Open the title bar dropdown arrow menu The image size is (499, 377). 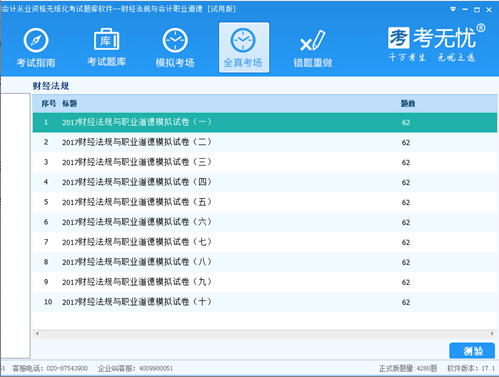point(453,9)
